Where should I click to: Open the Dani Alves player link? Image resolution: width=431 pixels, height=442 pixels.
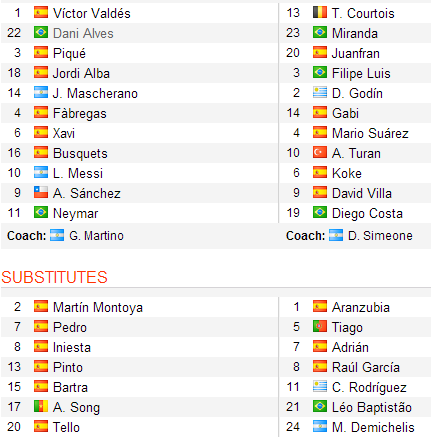(x=83, y=33)
